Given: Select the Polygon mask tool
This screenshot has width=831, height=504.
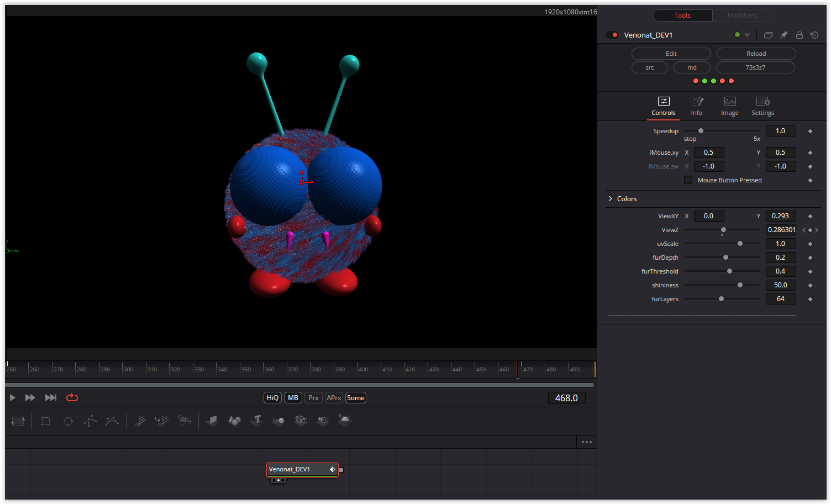Looking at the screenshot, I should click(90, 421).
